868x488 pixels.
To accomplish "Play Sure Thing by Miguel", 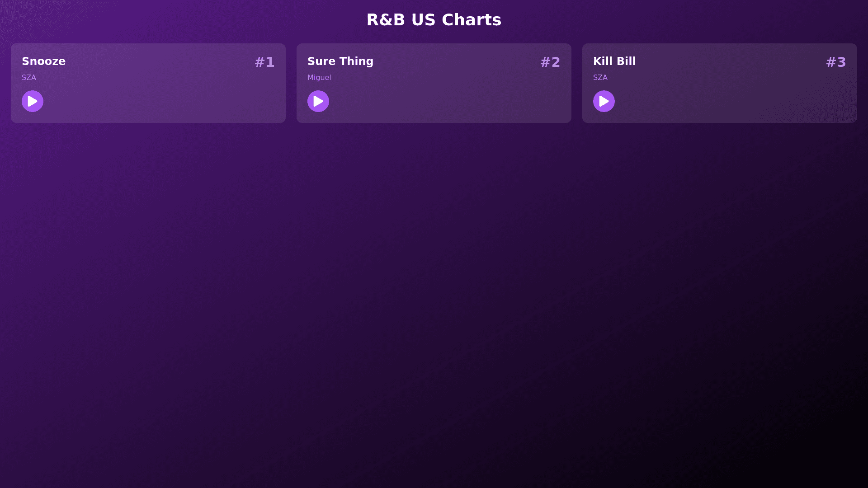I will tap(318, 101).
